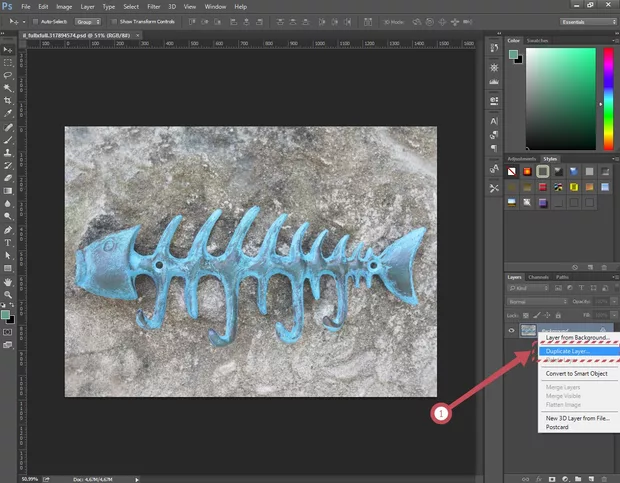The width and height of the screenshot is (620, 483).
Task: Select the Rectangular Marquee tool
Action: click(9, 61)
